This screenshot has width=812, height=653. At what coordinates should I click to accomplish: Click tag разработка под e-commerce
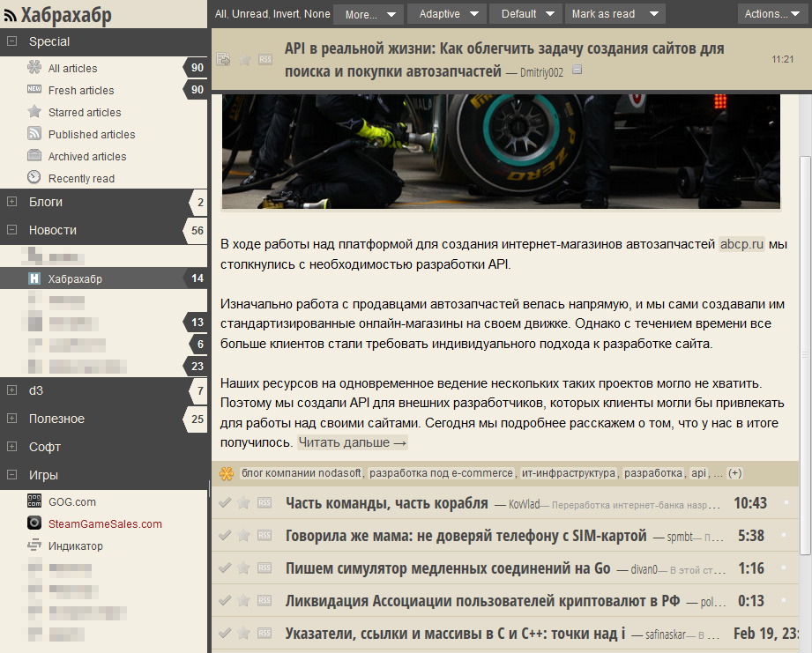441,473
